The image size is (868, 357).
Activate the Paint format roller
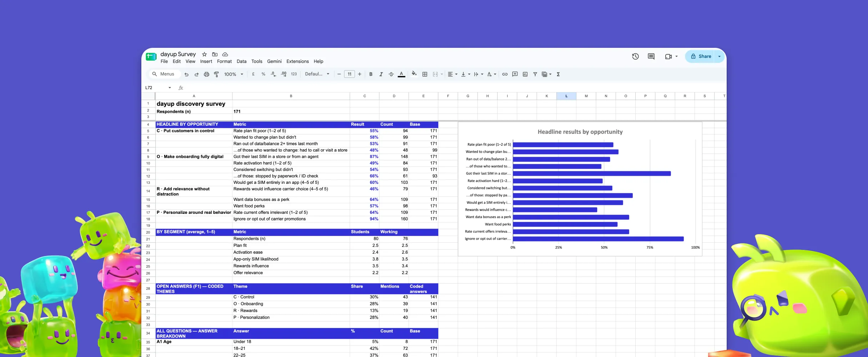216,74
